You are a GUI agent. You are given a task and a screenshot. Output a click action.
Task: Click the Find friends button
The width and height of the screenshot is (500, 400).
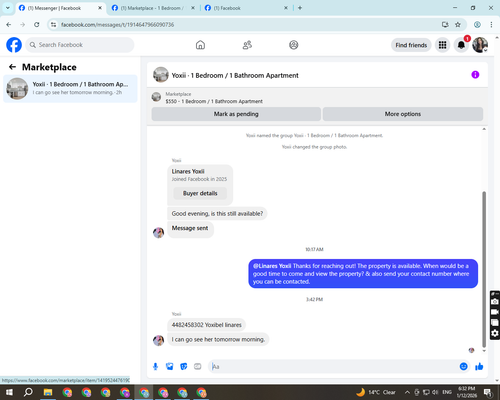click(x=411, y=45)
